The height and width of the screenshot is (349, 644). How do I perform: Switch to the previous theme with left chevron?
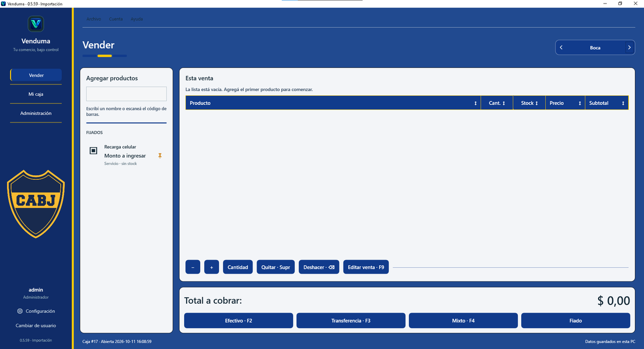(x=561, y=48)
